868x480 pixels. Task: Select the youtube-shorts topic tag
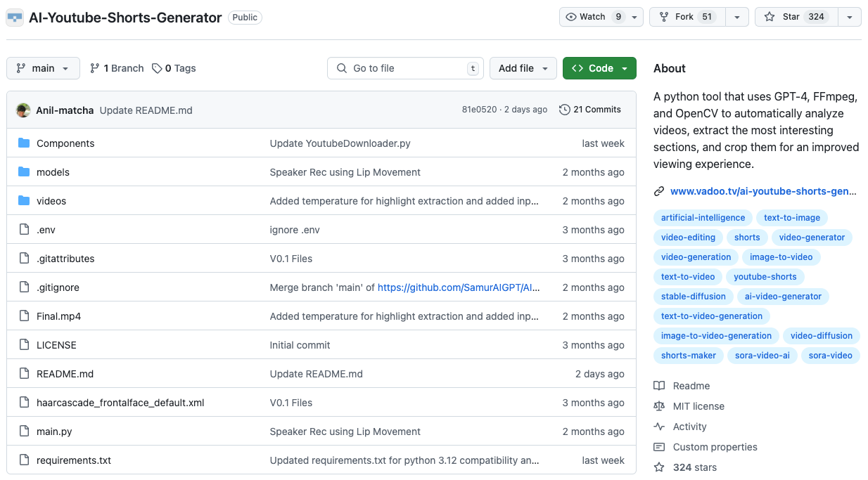[765, 276]
